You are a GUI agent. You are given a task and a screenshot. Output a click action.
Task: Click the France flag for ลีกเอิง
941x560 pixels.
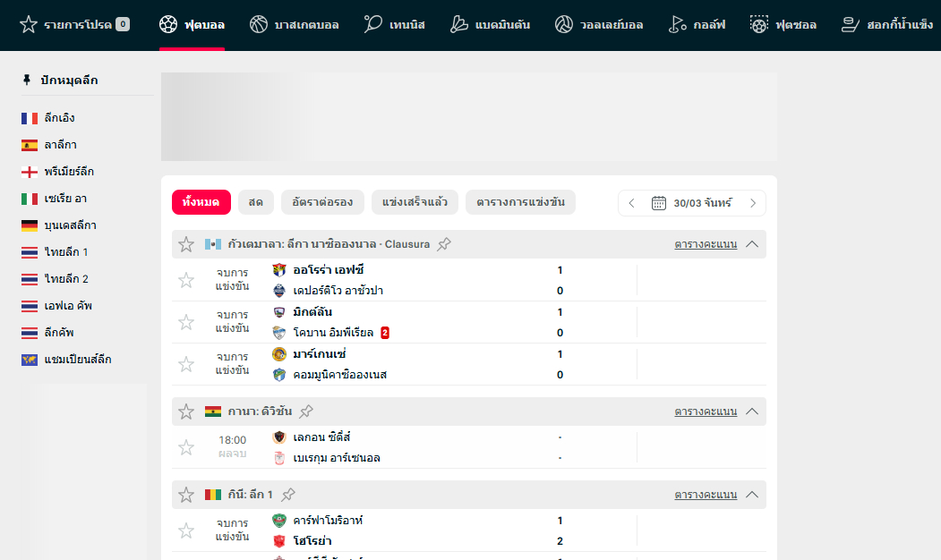click(30, 118)
